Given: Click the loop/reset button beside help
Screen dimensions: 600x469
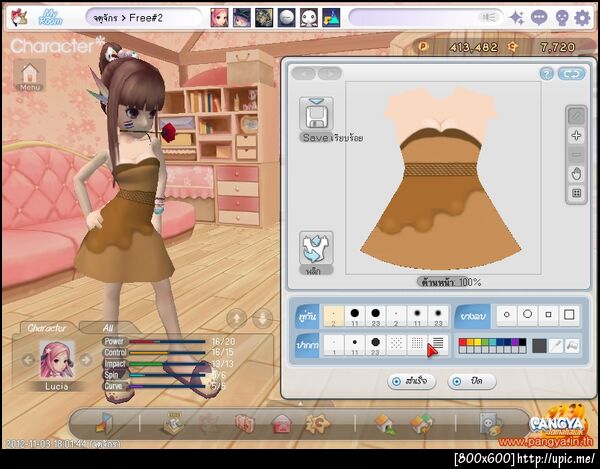Looking at the screenshot, I should point(571,74).
